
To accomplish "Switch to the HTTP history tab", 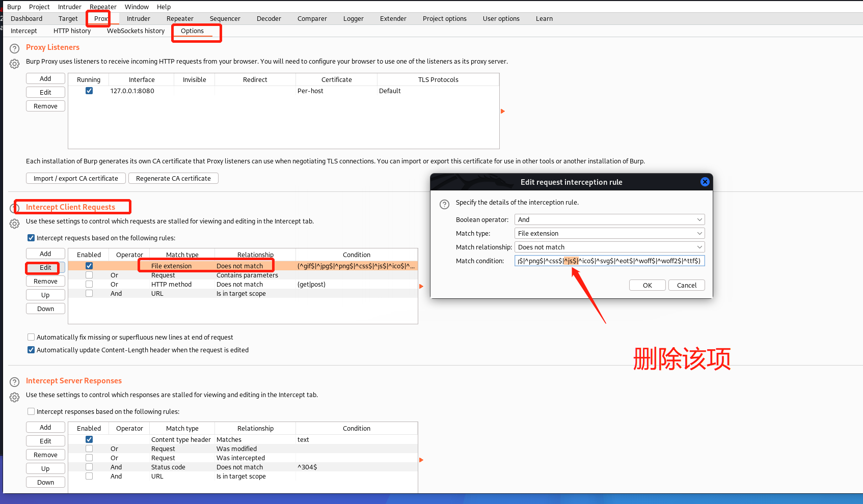I will pos(72,31).
